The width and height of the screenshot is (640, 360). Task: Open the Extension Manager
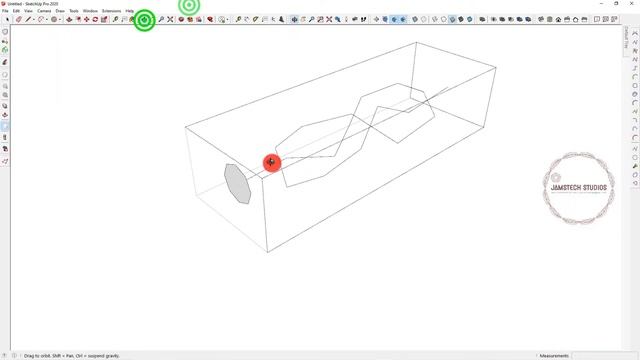[210, 19]
